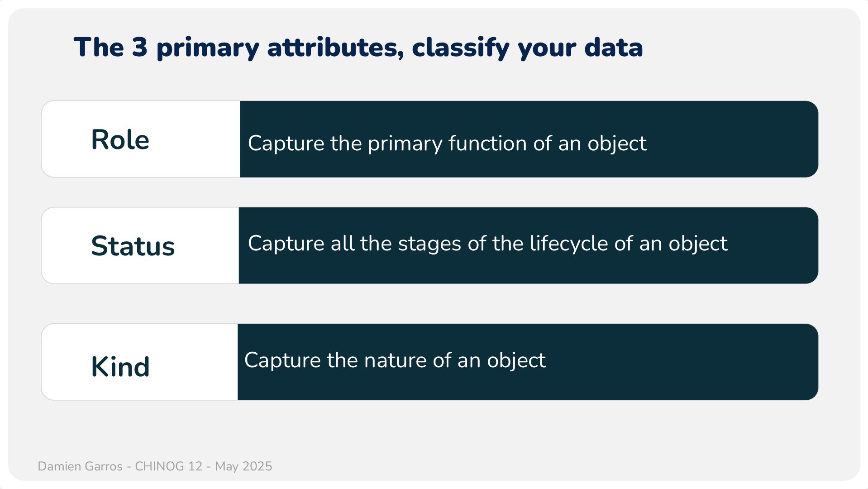Click the word 'classify' in the title

click(460, 47)
